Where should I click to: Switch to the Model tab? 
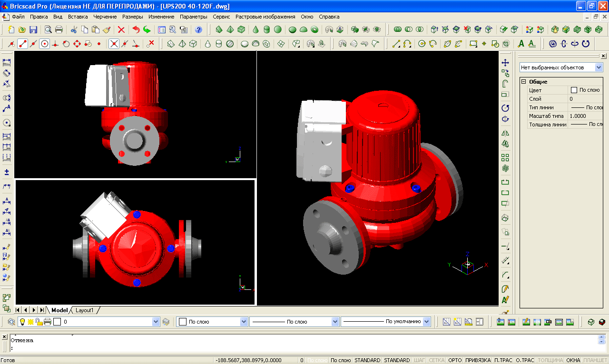tap(59, 310)
